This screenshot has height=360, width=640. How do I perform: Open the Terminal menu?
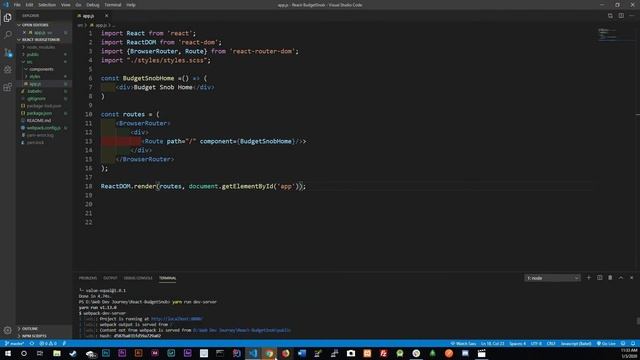pyautogui.click(x=113, y=5)
